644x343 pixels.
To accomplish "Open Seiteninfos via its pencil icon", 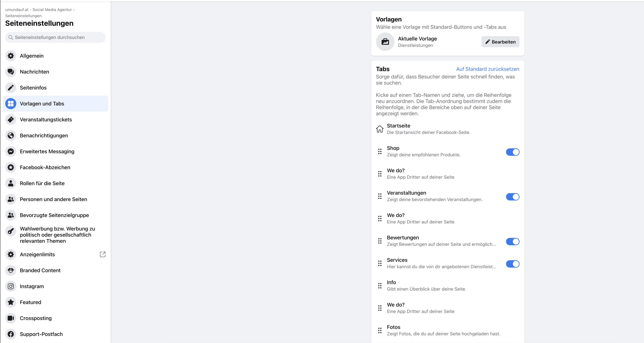I will point(11,88).
